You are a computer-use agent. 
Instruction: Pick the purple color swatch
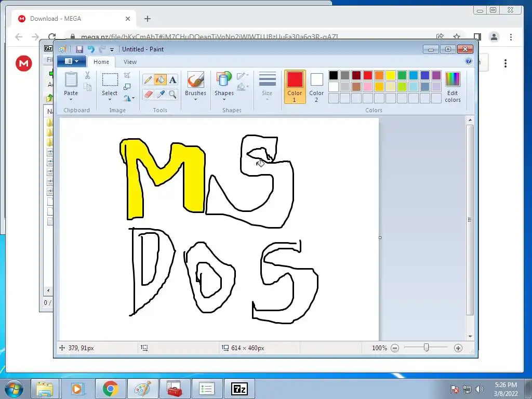(436, 75)
